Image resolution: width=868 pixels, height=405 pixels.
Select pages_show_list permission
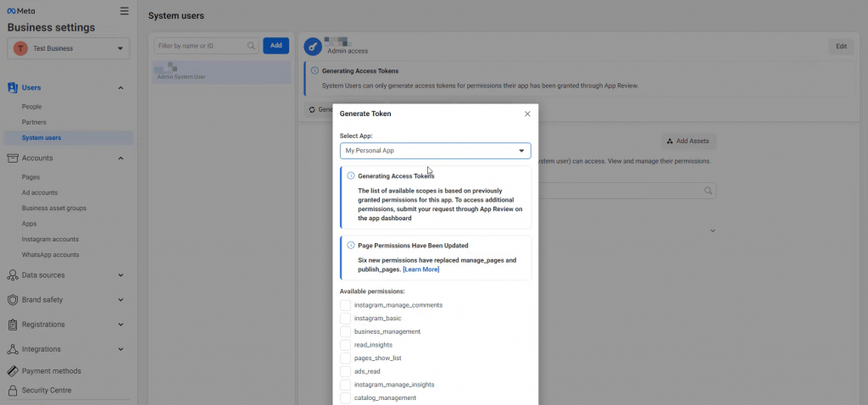[x=345, y=358]
